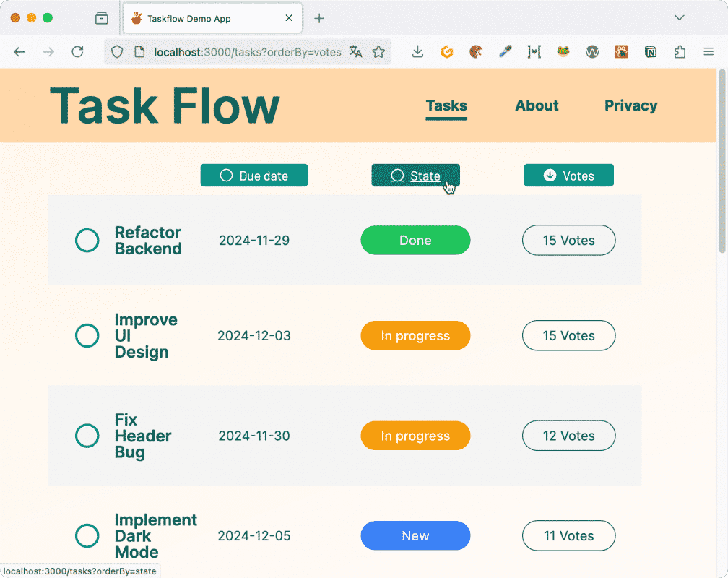Image resolution: width=728 pixels, height=578 pixels.
Task: Navigate to the About page
Action: [x=536, y=105]
